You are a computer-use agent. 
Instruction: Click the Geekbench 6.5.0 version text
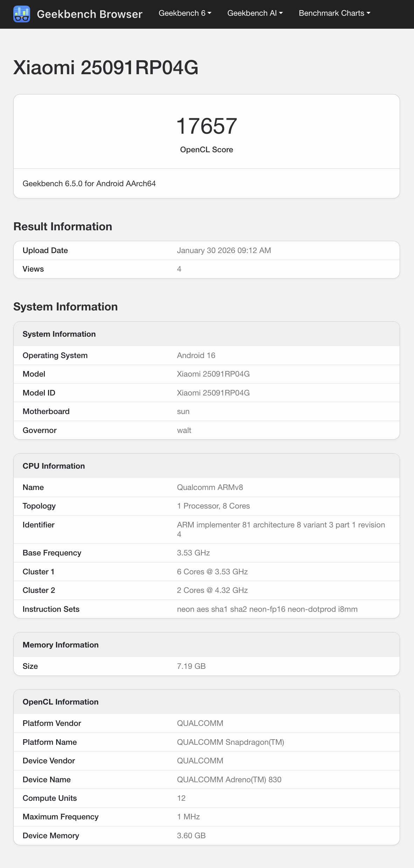pos(89,184)
